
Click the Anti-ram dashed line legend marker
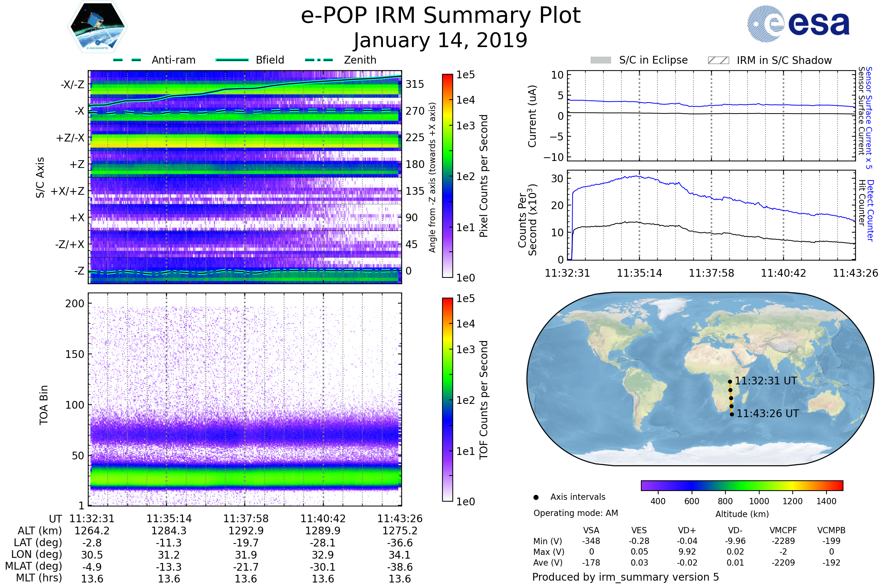click(x=127, y=60)
